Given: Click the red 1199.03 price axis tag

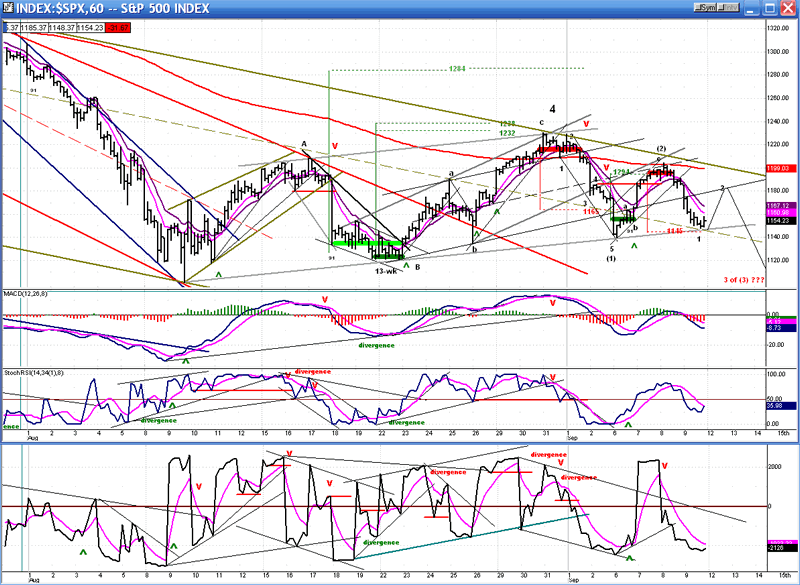Looking at the screenshot, I should tap(781, 168).
